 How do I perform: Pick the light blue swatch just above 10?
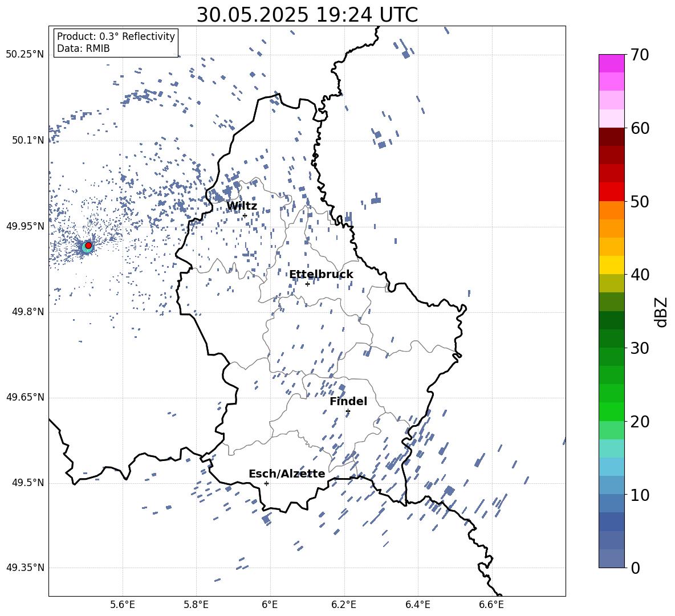click(611, 485)
